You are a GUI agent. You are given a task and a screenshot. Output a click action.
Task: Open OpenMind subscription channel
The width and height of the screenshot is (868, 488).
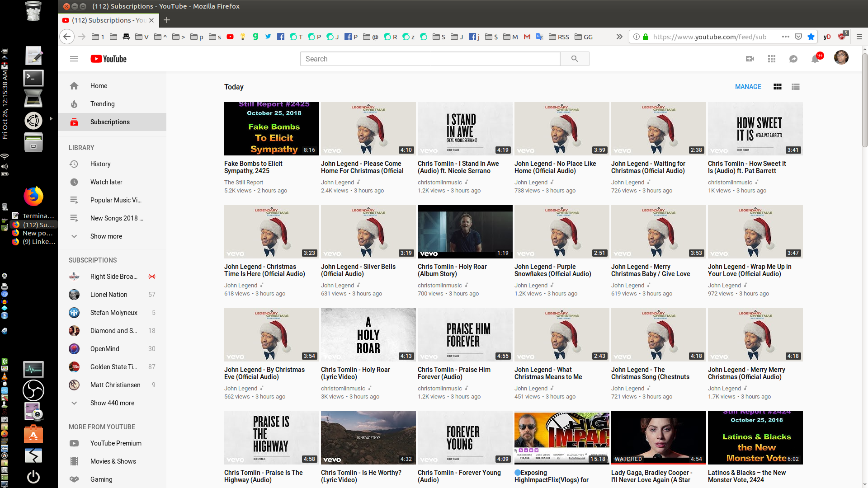click(x=112, y=349)
